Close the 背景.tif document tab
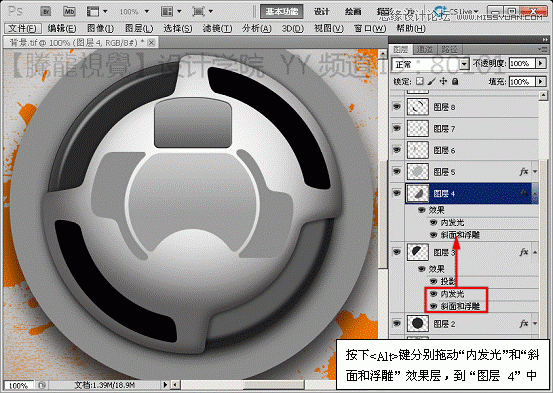The image size is (553, 393). (151, 43)
